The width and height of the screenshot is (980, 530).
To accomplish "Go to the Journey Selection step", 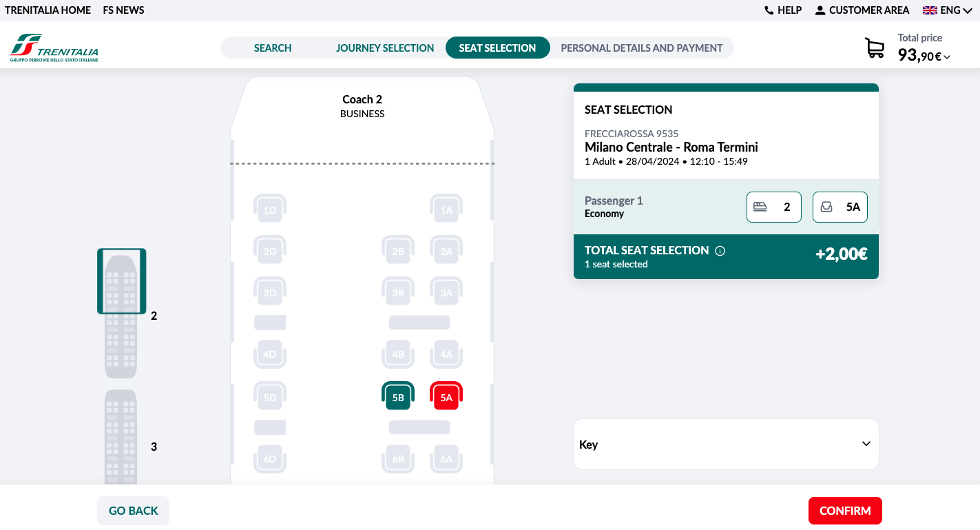I will 385,48.
